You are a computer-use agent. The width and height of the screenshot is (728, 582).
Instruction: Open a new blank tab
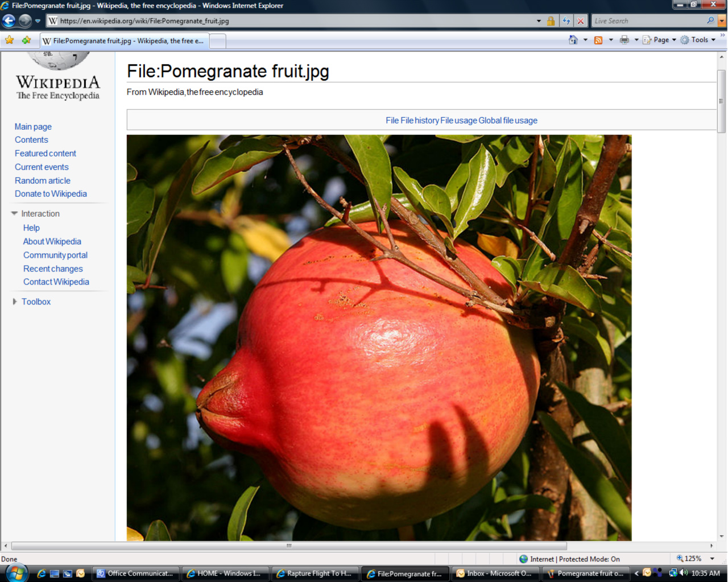[x=218, y=41]
